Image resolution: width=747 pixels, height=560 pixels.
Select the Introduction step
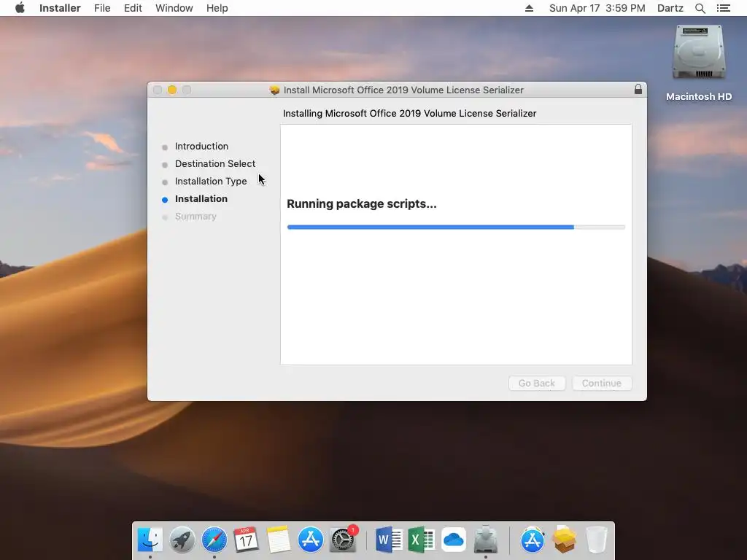(201, 146)
